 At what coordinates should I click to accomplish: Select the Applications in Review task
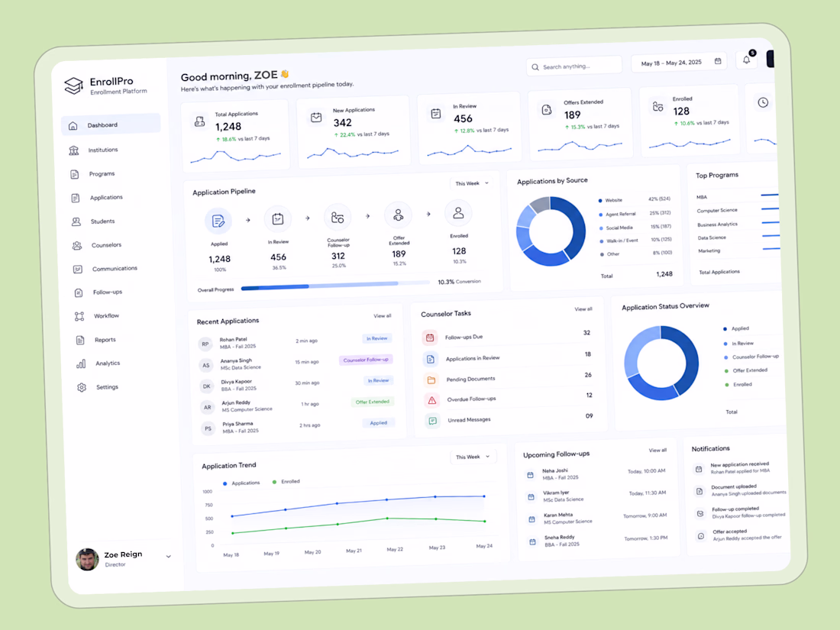coord(507,357)
